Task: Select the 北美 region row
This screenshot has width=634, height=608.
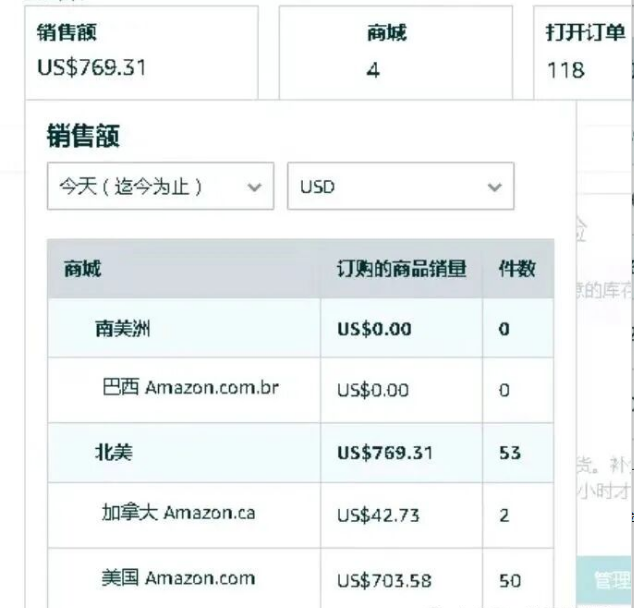Action: 114,452
